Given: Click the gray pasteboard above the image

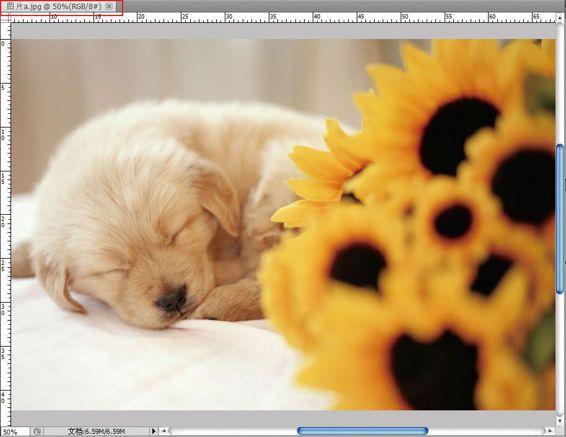Looking at the screenshot, I should [x=283, y=31].
